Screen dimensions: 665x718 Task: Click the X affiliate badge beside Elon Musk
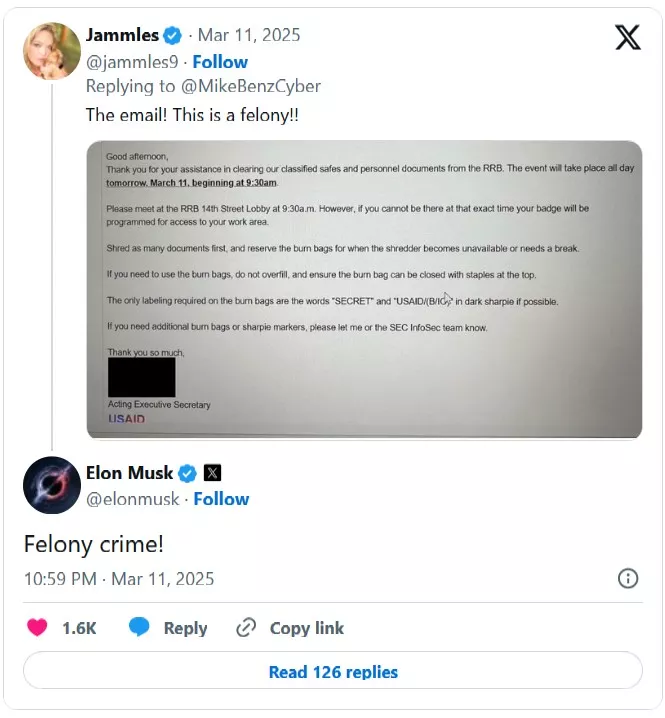pos(213,473)
